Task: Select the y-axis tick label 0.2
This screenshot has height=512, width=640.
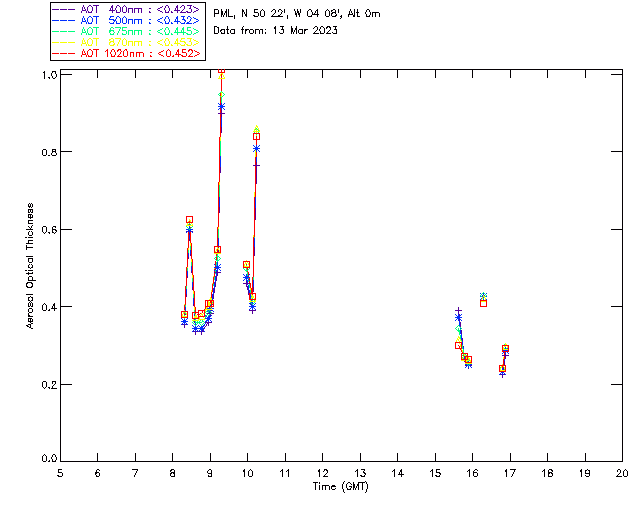Action: click(49, 385)
